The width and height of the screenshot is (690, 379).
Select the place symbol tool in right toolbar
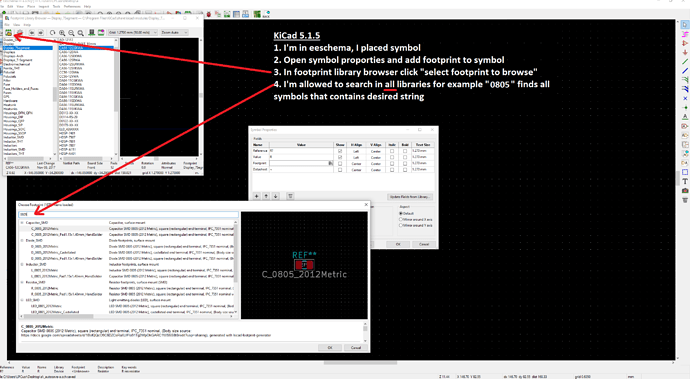click(685, 43)
